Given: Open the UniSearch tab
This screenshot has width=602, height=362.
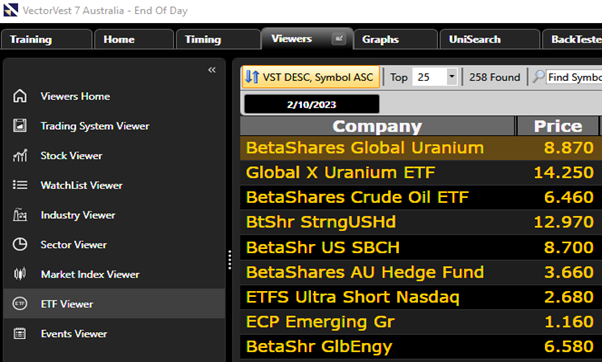Looking at the screenshot, I should pos(490,40).
